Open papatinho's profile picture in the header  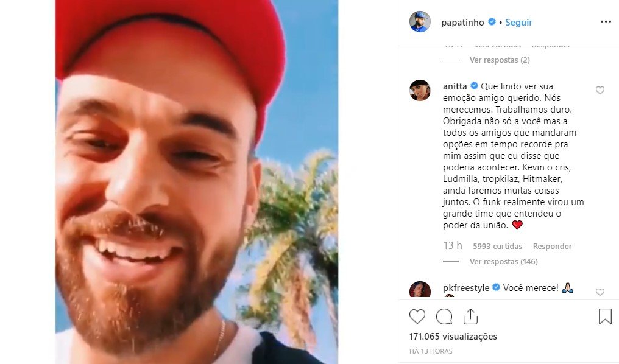(420, 22)
